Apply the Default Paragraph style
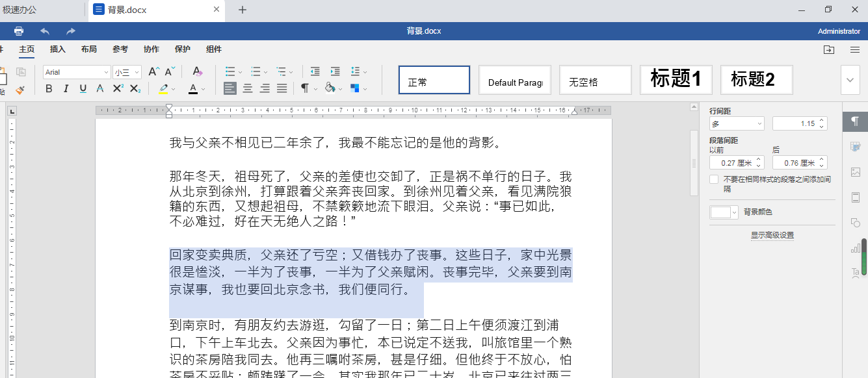868x378 pixels. [515, 80]
